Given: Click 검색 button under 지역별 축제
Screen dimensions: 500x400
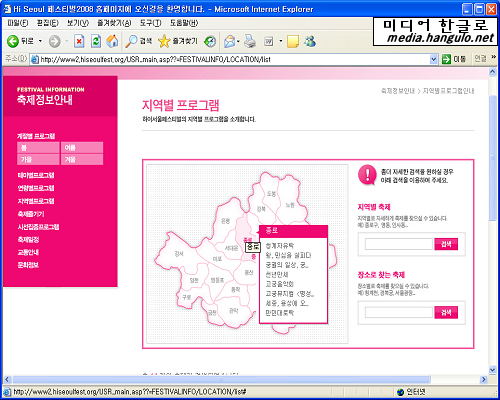Looking at the screenshot, I should click(446, 244).
